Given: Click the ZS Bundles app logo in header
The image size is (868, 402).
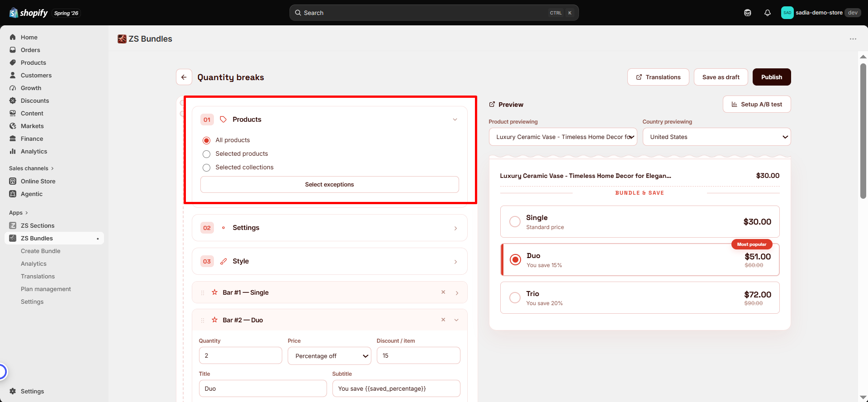Looking at the screenshot, I should pyautogui.click(x=122, y=39).
